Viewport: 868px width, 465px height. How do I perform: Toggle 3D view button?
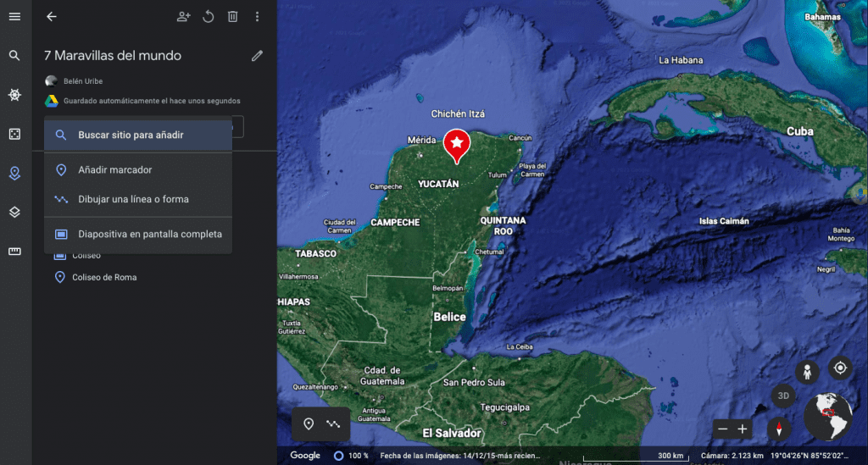[783, 396]
